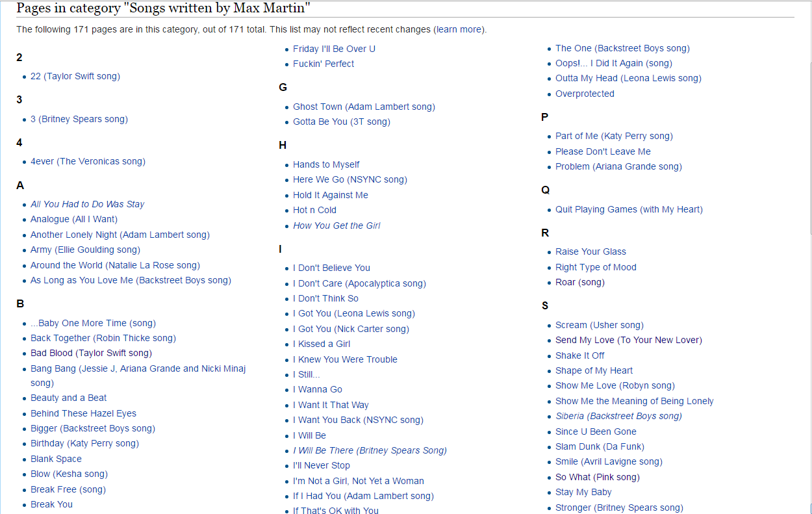The width and height of the screenshot is (812, 514).
Task: Open Ghost Town (Adam Lambert song)
Action: 364,107
